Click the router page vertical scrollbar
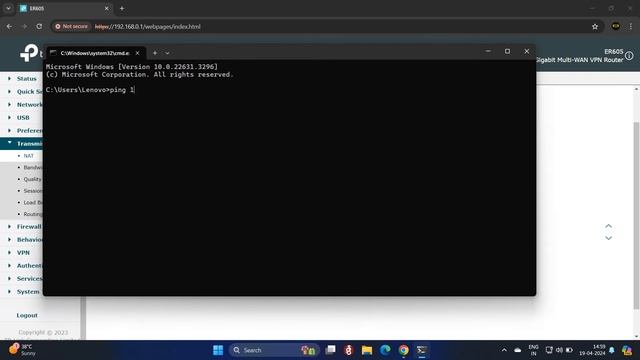This screenshot has height=360, width=640. (636, 215)
